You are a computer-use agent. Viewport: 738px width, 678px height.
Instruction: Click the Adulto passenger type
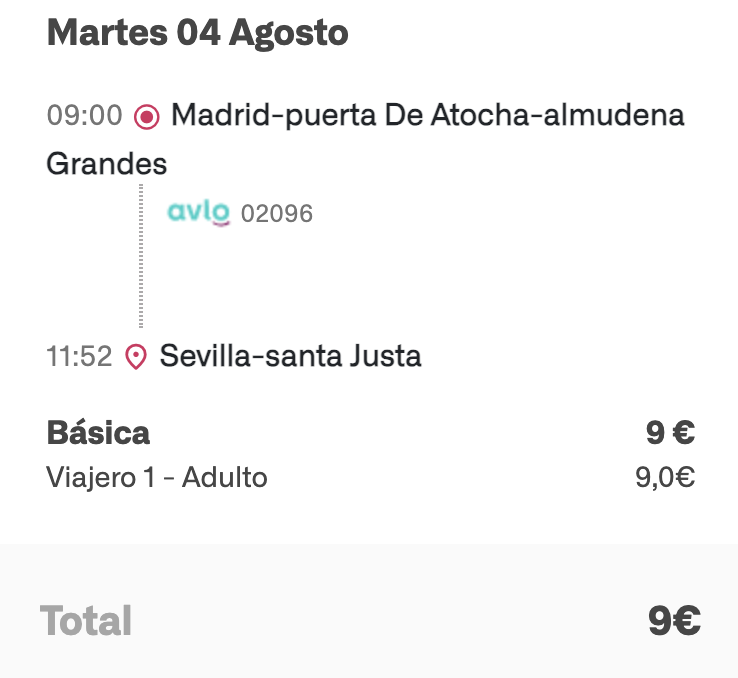[x=224, y=478]
